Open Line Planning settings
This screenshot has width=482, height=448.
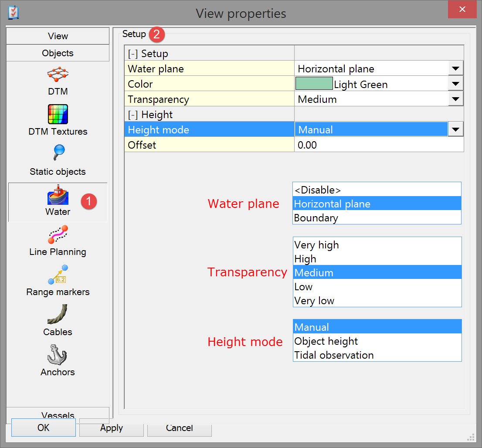(58, 234)
